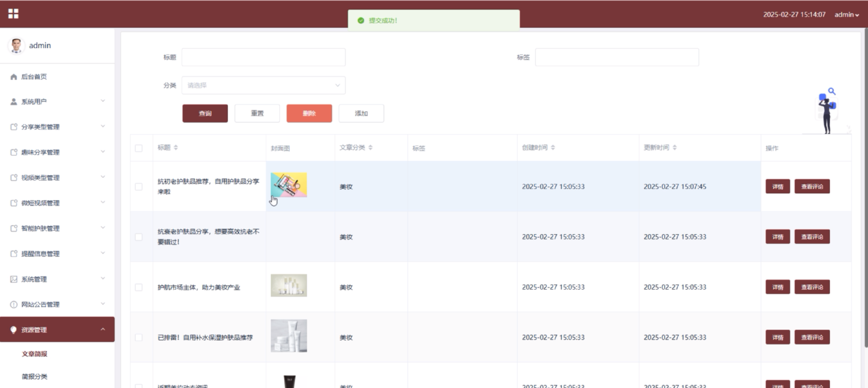Click into the 标签 input field
The width and height of the screenshot is (868, 388).
[x=617, y=57]
